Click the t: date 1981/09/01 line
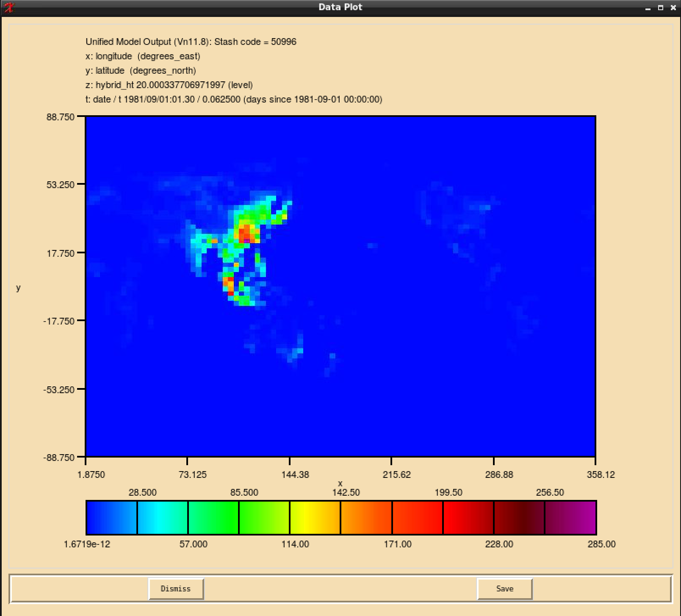This screenshot has height=616, width=681. (x=234, y=99)
